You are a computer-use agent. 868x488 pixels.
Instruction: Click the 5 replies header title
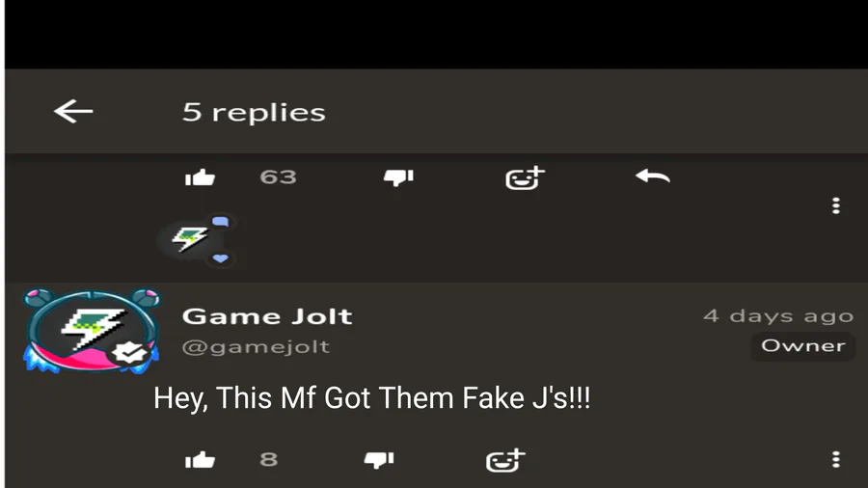tap(254, 112)
